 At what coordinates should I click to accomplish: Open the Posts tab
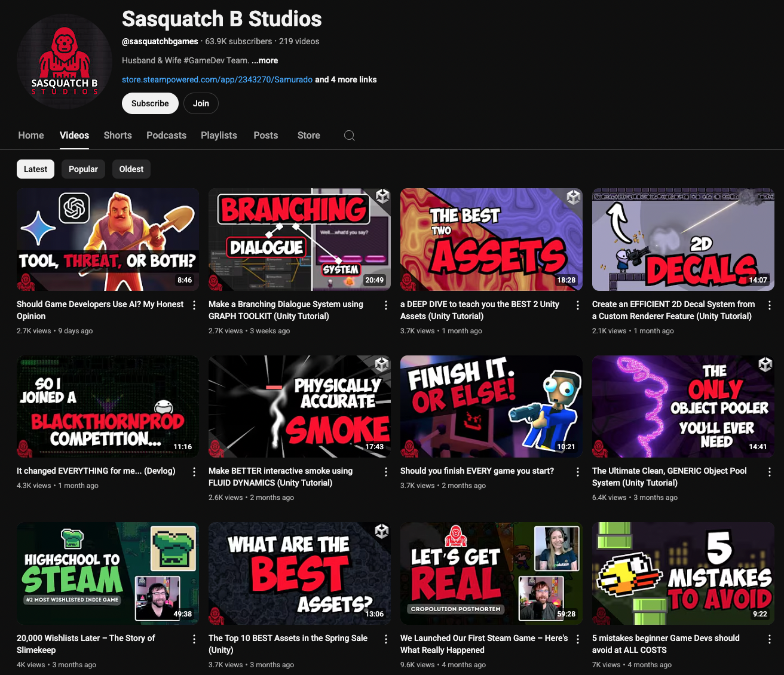265,136
